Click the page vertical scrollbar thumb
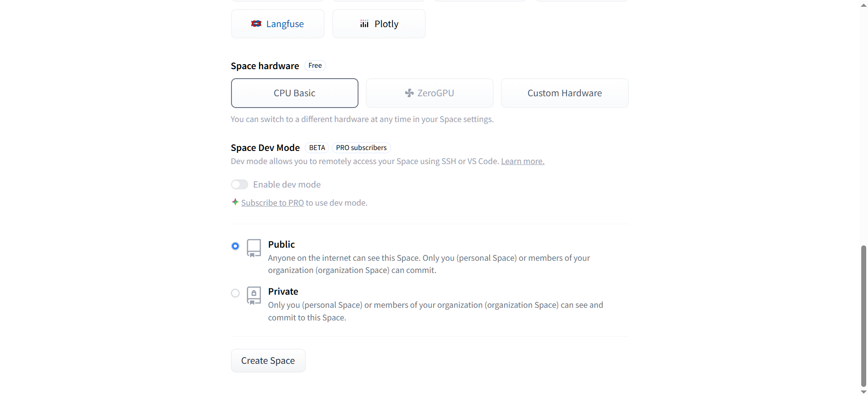Screen dimensions: 868x395 tap(863, 316)
